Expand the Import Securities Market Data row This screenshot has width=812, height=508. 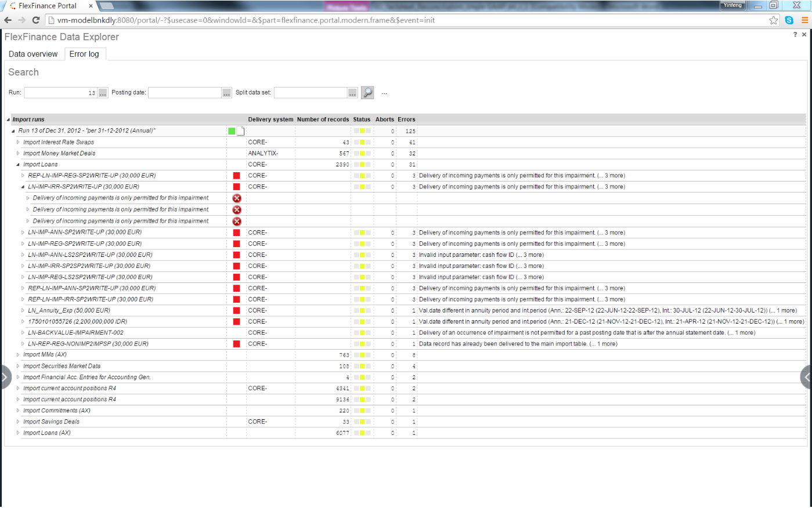click(x=18, y=366)
